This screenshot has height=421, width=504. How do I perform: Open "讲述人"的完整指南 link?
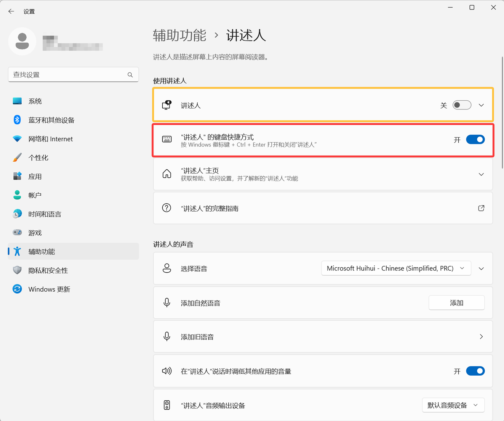pyautogui.click(x=323, y=208)
